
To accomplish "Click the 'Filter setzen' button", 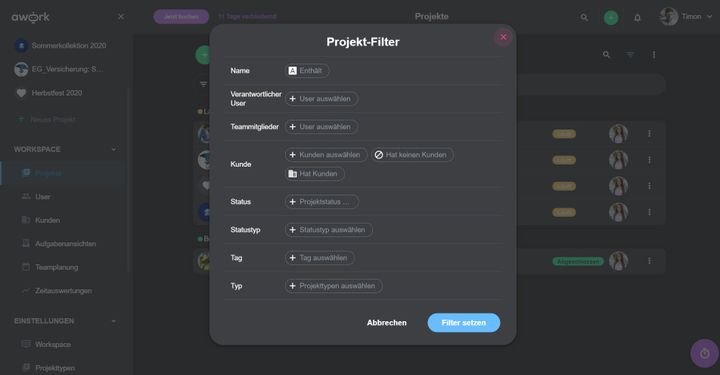I will point(464,323).
